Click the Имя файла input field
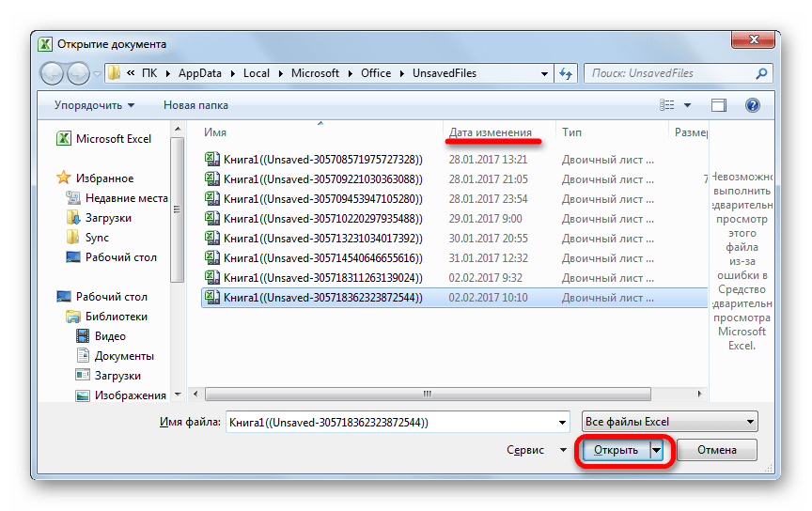812x511 pixels. (x=397, y=423)
